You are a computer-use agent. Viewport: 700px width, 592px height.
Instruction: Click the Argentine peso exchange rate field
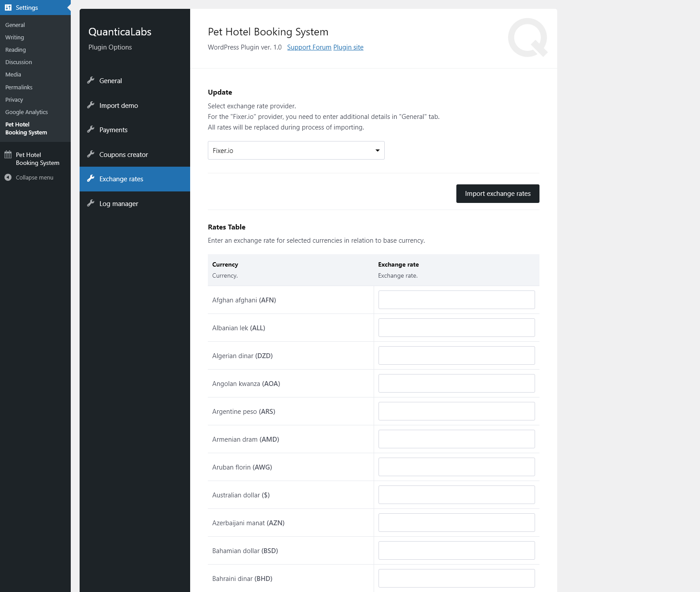[x=456, y=411]
